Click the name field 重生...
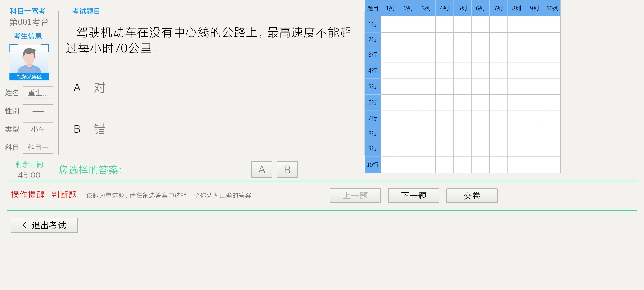 point(38,92)
